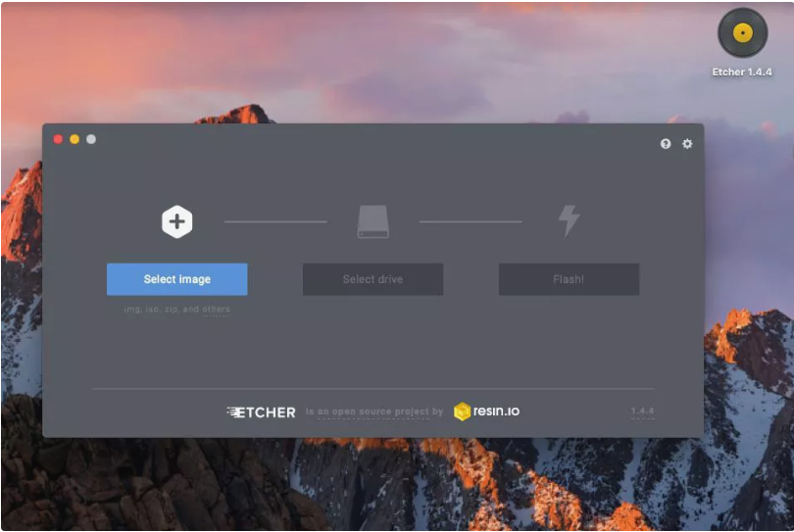Click the resin.io logo link
Screen dimensions: 794x532
(x=486, y=411)
